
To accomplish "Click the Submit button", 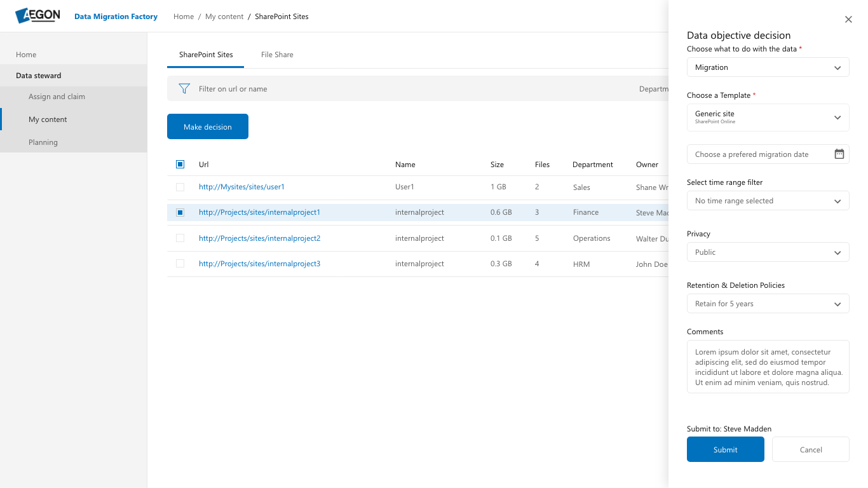I will coord(726,449).
